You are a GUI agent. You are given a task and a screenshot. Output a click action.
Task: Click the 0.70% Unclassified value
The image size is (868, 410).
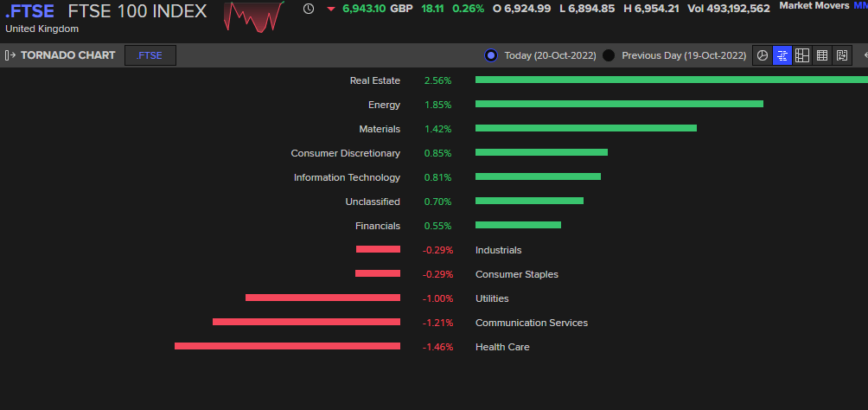point(437,202)
